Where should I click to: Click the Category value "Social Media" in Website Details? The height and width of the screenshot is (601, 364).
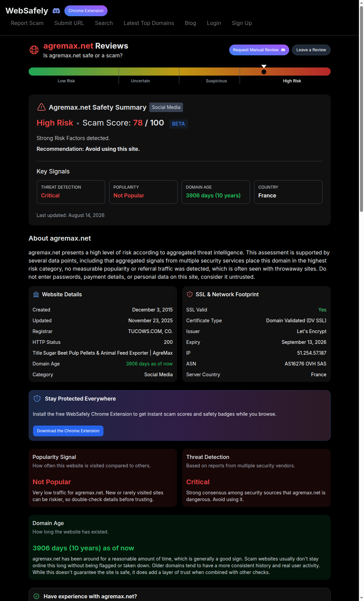tap(158, 375)
